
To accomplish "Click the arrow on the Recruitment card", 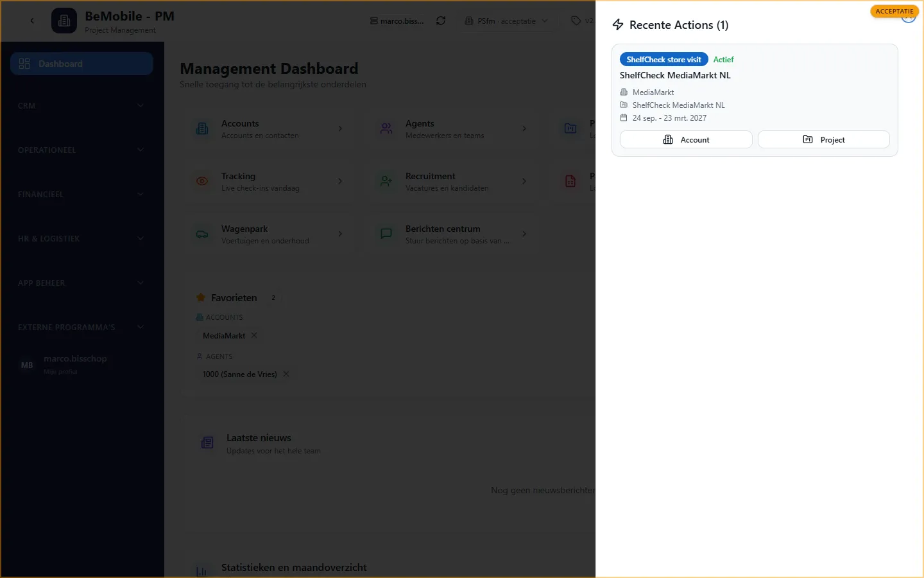I will pyautogui.click(x=524, y=181).
